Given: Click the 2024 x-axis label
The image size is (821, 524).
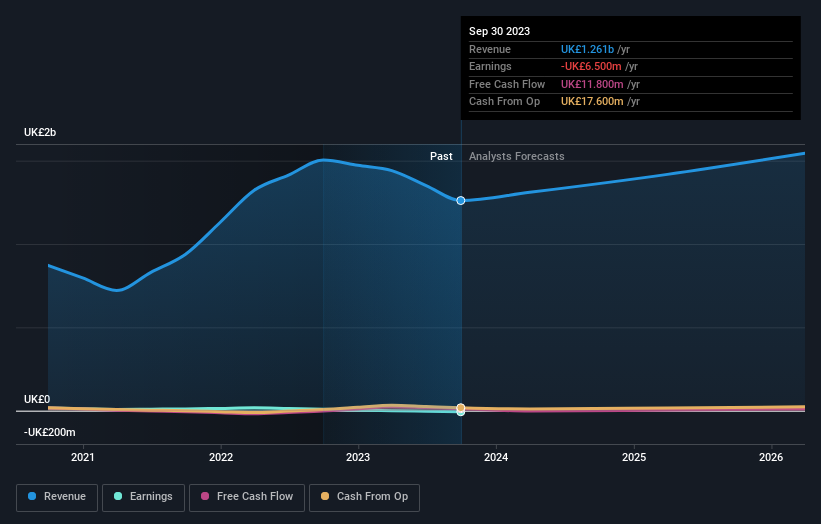Looking at the screenshot, I should (496, 457).
